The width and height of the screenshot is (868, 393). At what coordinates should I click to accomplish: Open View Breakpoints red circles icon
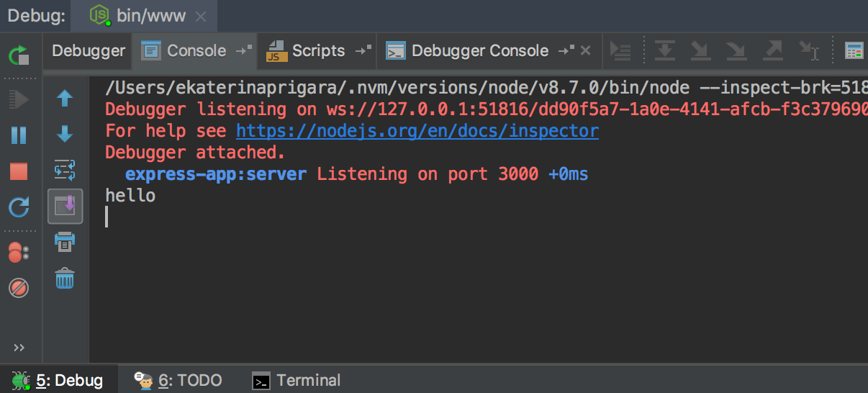tap(19, 253)
